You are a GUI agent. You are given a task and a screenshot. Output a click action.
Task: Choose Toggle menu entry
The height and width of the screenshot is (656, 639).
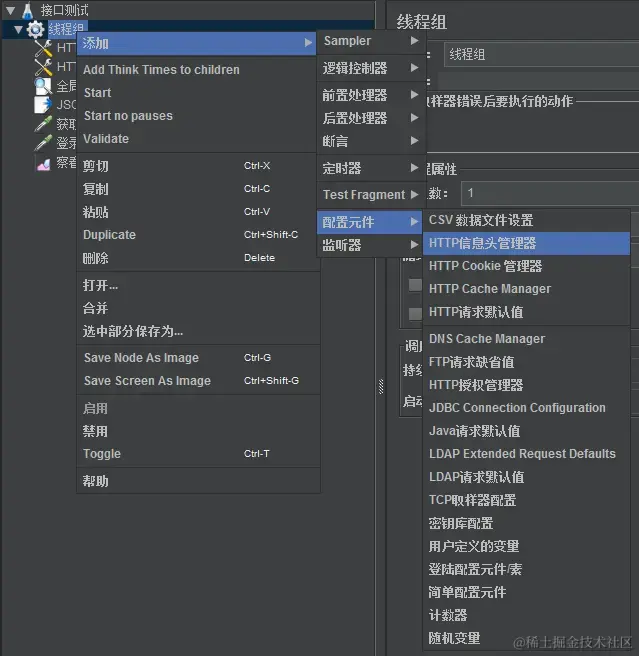[198, 454]
